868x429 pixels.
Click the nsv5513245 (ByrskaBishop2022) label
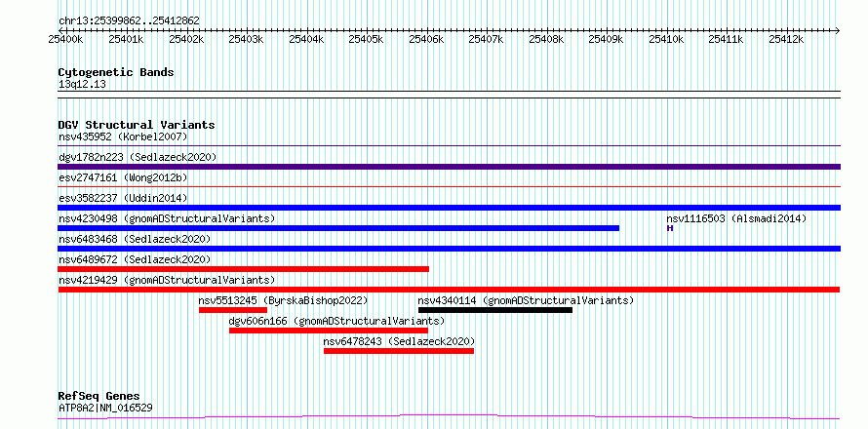tap(283, 300)
